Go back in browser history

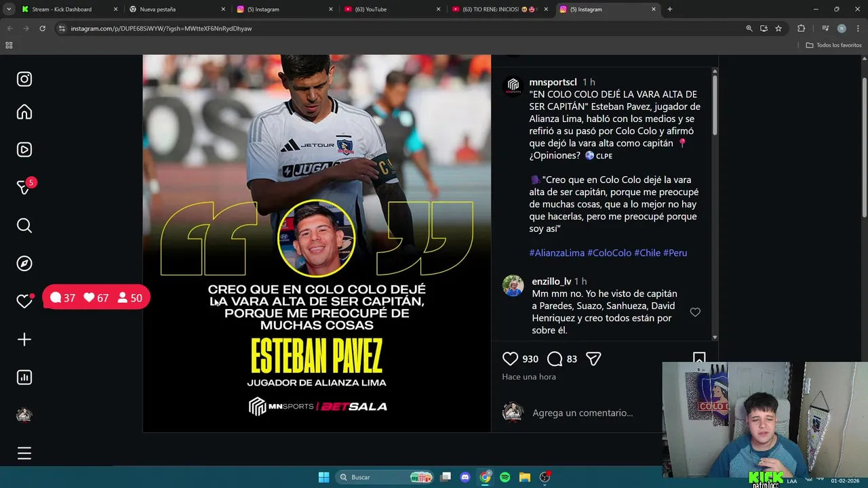pyautogui.click(x=9, y=28)
